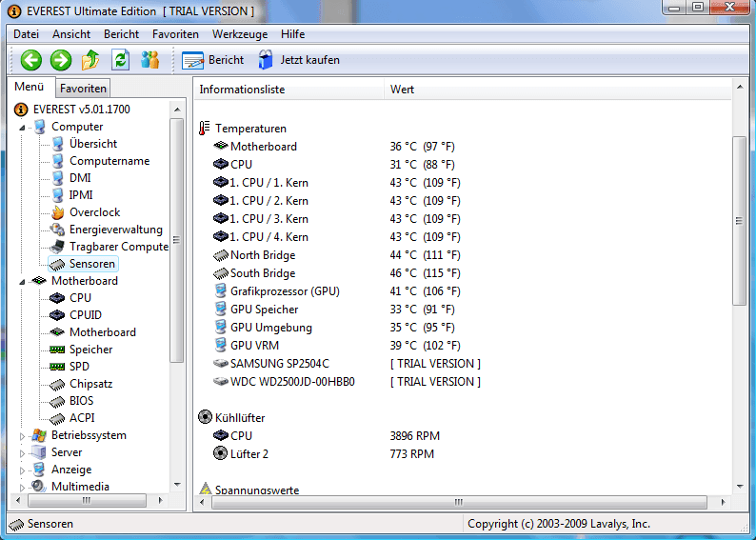This screenshot has width=756, height=540.
Task: Refresh the page with the green arrows icon
Action: coord(120,60)
